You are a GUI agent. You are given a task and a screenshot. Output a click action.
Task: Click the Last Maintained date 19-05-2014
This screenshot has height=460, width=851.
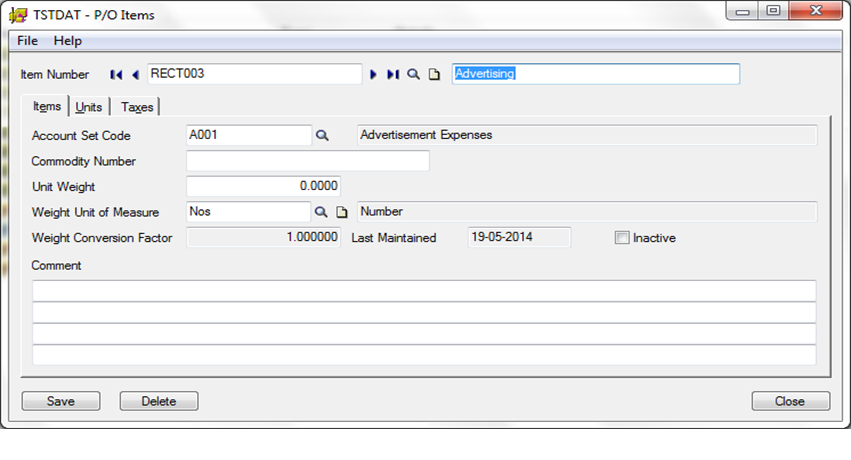click(x=519, y=237)
